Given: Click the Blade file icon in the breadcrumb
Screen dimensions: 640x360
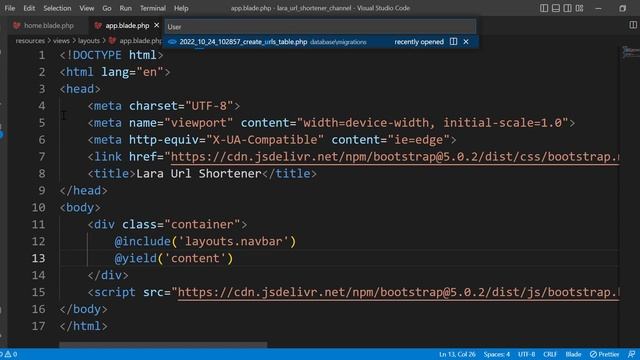Looking at the screenshot, I should pyautogui.click(x=112, y=41).
